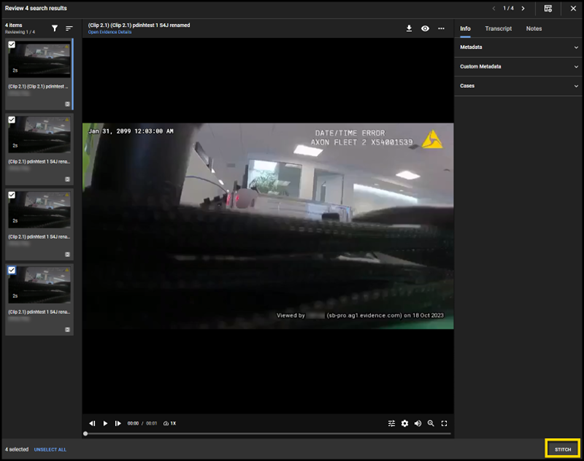Uncheck the third clip thumbnail checkbox
This screenshot has width=584, height=461.
pyautogui.click(x=12, y=195)
